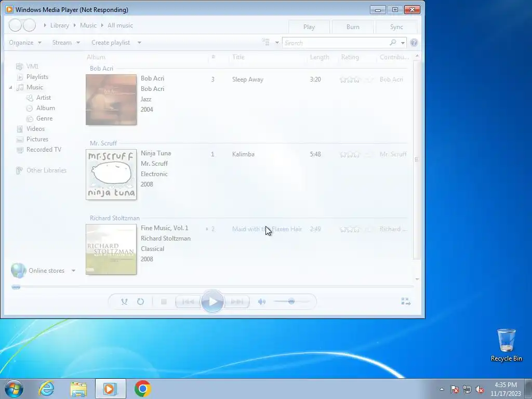Select the Sleep Away track

click(x=248, y=79)
